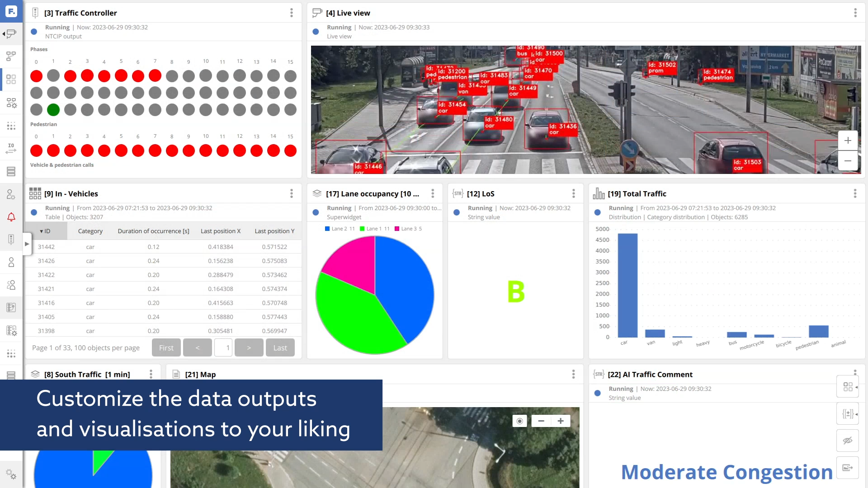Select the traffic controller icon in the sidebar
Image resolution: width=868 pixels, height=488 pixels.
[x=11, y=239]
